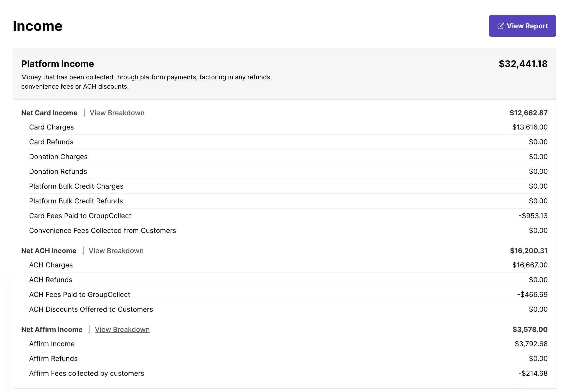
Task: Click the ACH Charges amount $16,667.00
Action: [530, 265]
